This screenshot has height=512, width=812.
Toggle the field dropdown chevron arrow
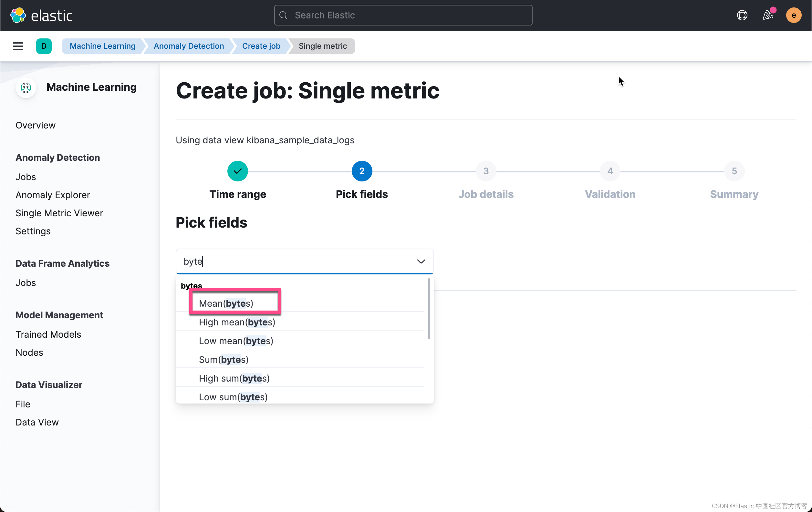tap(421, 261)
